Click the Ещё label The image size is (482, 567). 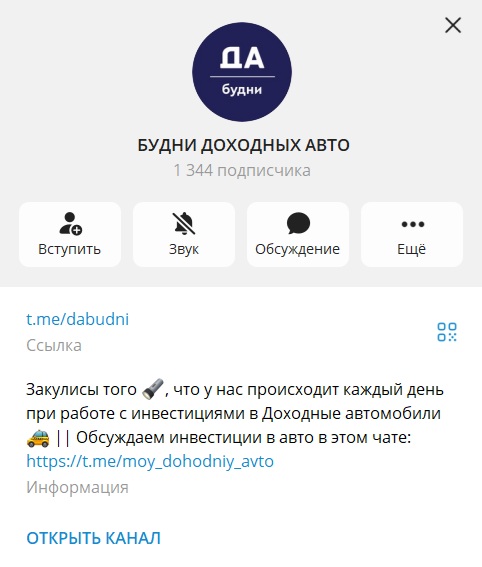tap(411, 249)
